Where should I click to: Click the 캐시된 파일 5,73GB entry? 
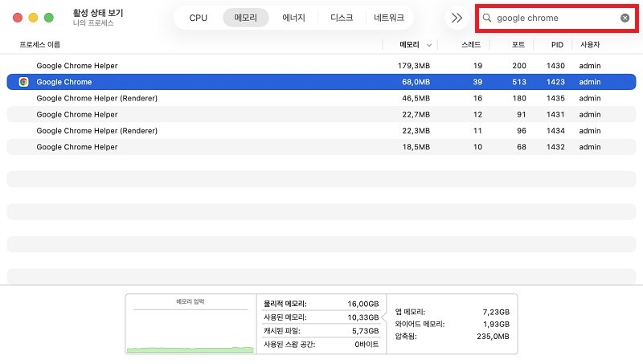tap(321, 331)
